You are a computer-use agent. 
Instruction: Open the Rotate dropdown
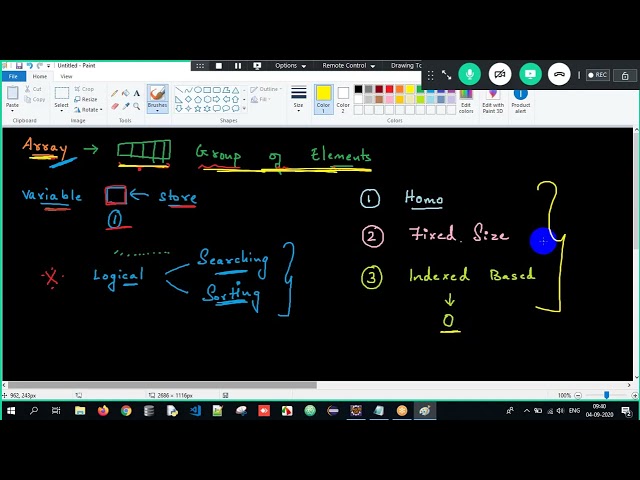88,109
